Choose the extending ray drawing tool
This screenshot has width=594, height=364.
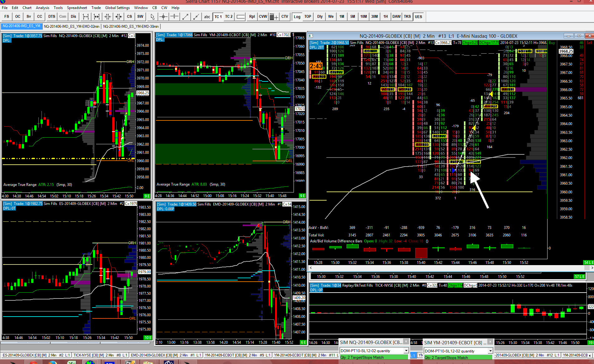pos(196,17)
